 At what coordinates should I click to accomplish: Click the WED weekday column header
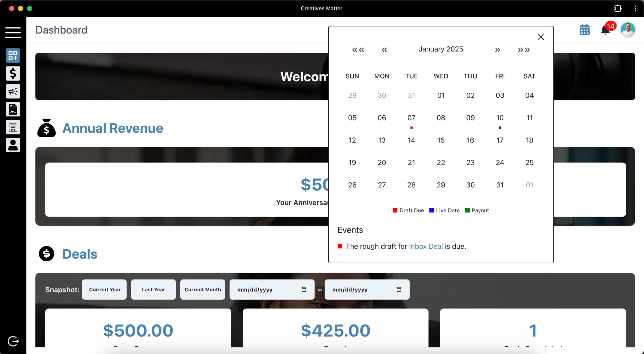click(x=441, y=76)
